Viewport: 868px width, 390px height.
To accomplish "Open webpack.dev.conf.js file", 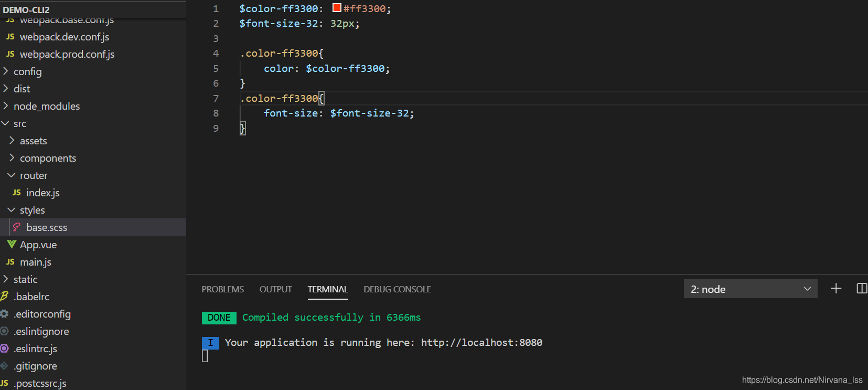I will point(65,37).
